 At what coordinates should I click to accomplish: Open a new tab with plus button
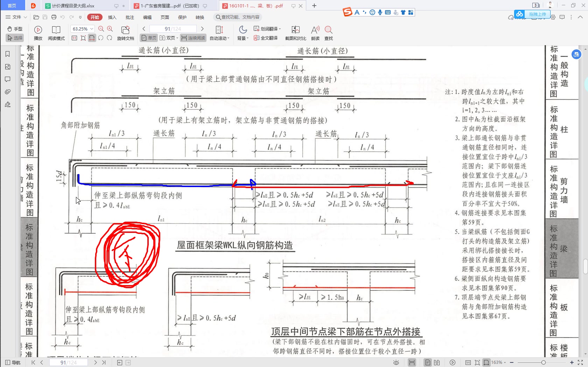tap(314, 6)
